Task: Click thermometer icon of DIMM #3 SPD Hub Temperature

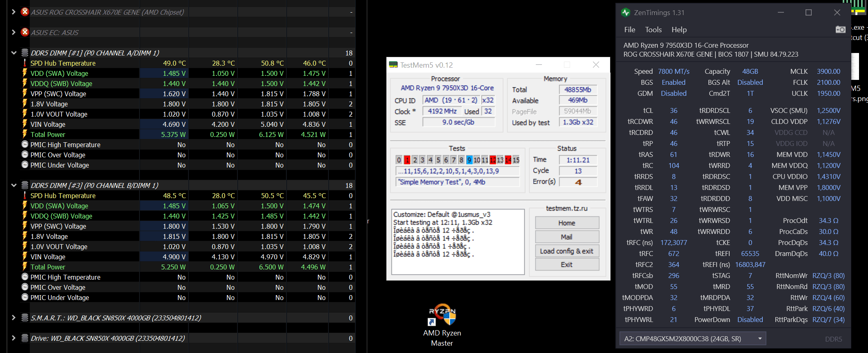Action: point(25,195)
